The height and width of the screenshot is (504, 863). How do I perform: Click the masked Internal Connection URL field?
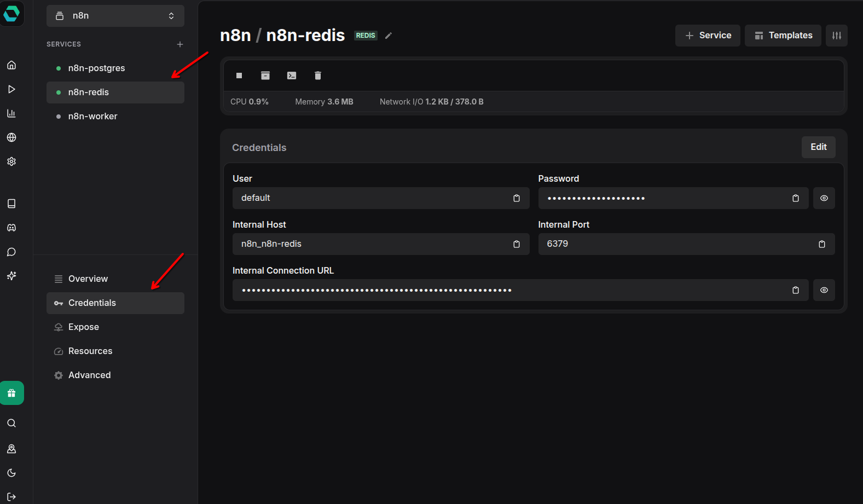[x=520, y=290]
